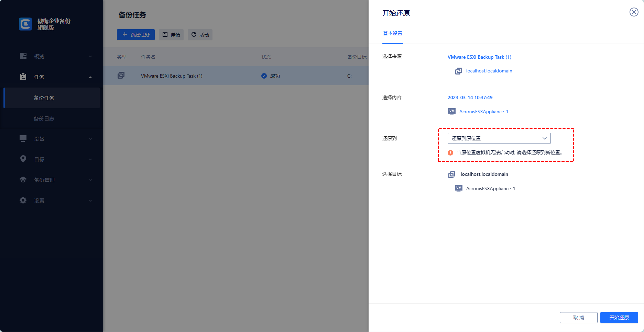
Task: Click the targets location pin icon
Action: click(x=23, y=159)
